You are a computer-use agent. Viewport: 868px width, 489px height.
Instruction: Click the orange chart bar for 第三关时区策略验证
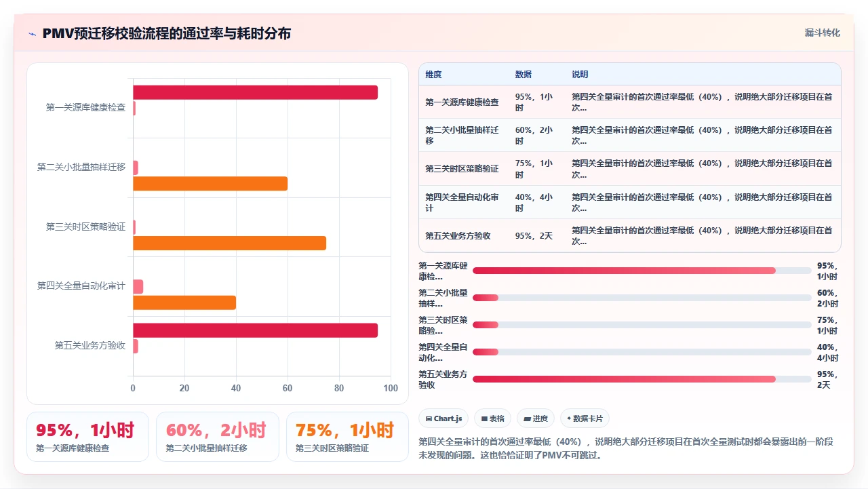(229, 243)
